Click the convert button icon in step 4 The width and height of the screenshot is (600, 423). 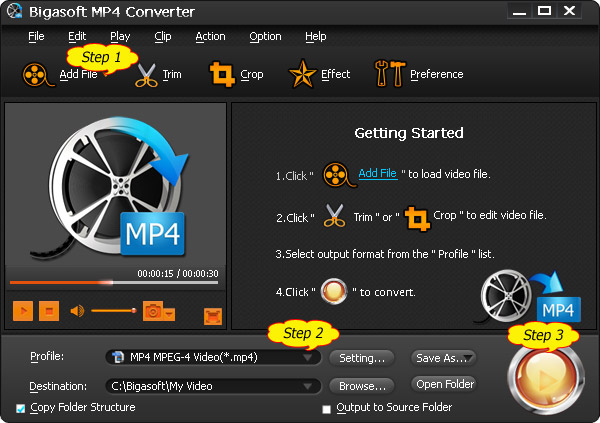(x=334, y=291)
